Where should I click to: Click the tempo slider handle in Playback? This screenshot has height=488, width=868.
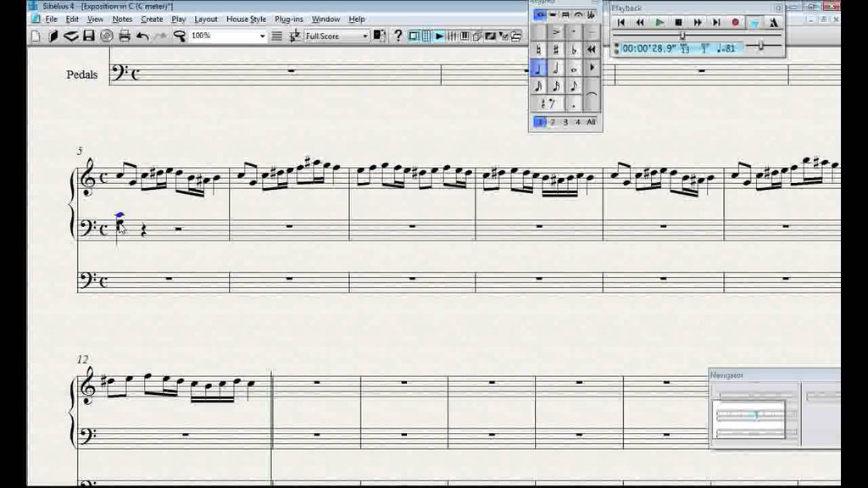point(761,46)
